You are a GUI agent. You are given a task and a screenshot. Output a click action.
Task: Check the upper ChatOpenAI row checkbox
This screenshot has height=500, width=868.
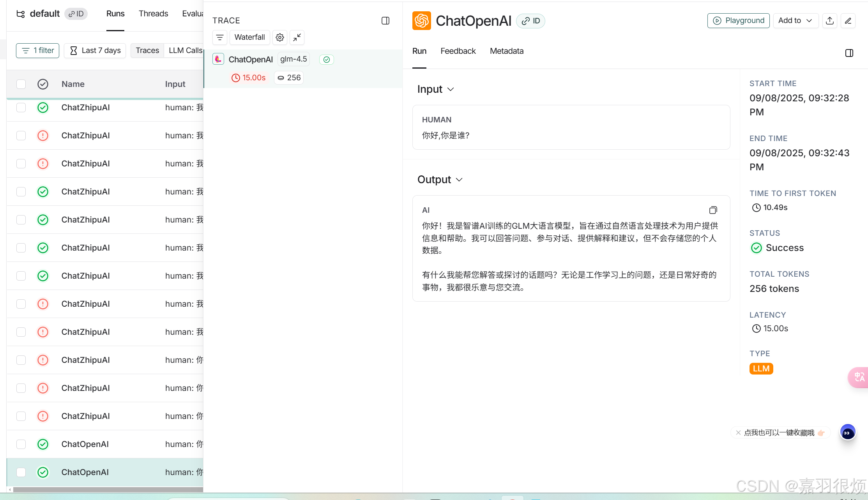(21, 444)
